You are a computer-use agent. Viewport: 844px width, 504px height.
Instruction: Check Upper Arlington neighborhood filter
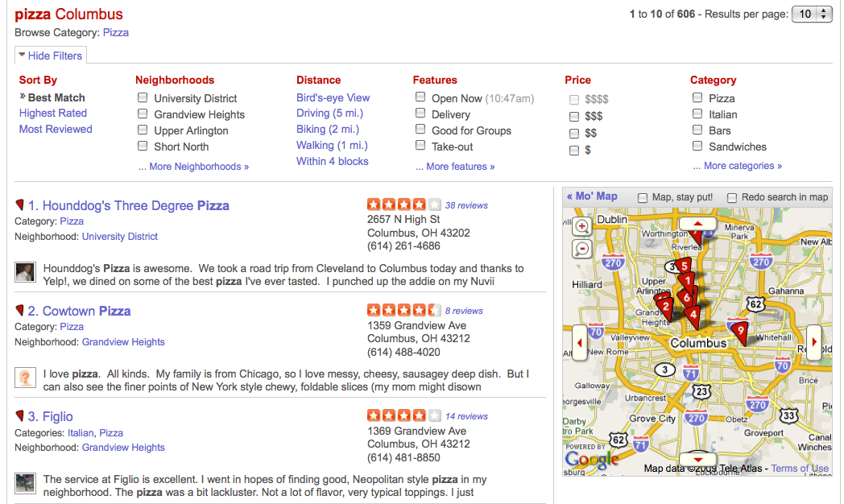pyautogui.click(x=142, y=130)
